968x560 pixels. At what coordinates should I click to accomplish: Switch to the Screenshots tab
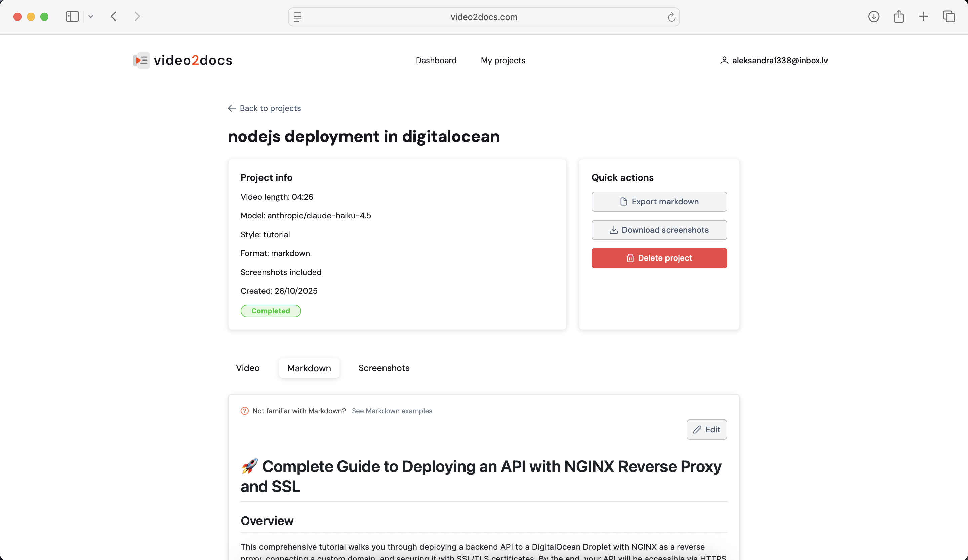pos(384,368)
